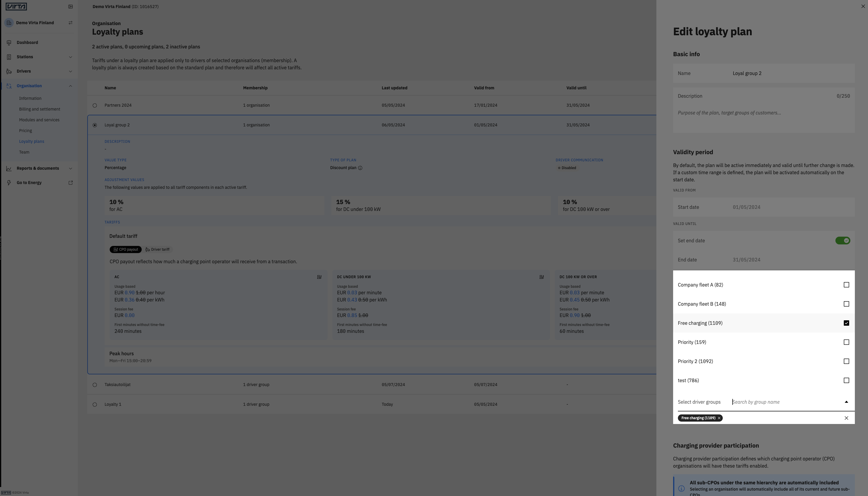Open Billing and settlement page

coord(39,109)
